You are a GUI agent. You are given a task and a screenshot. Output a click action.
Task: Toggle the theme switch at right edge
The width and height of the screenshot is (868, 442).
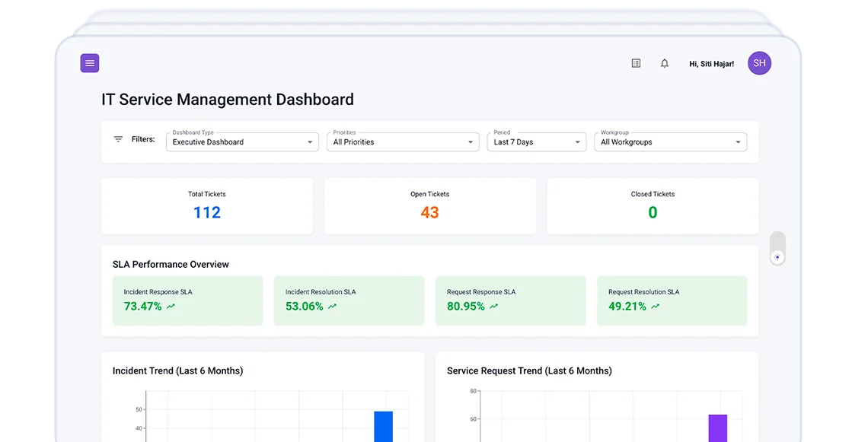tap(777, 248)
